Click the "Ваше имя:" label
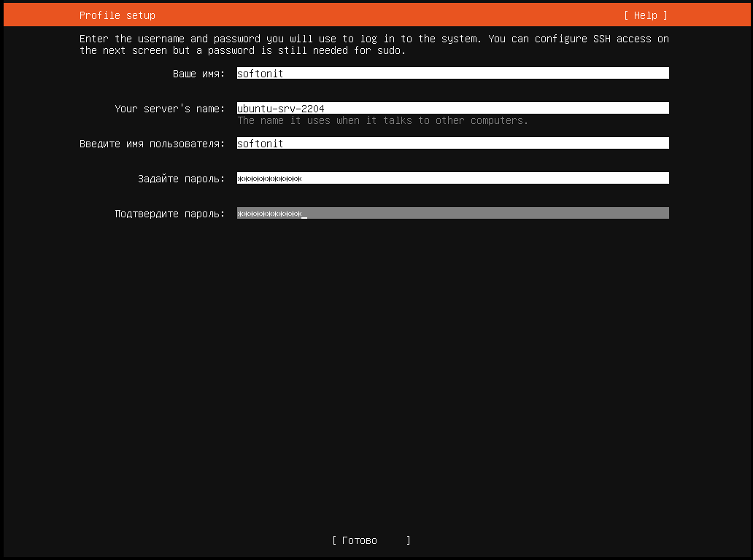Screen dimensions: 753x560 [198, 74]
